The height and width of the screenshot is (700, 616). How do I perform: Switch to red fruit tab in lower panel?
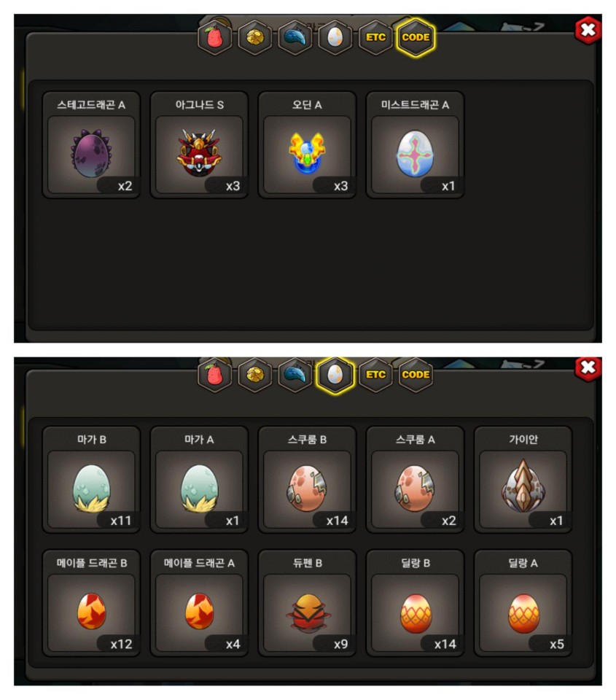pyautogui.click(x=215, y=375)
